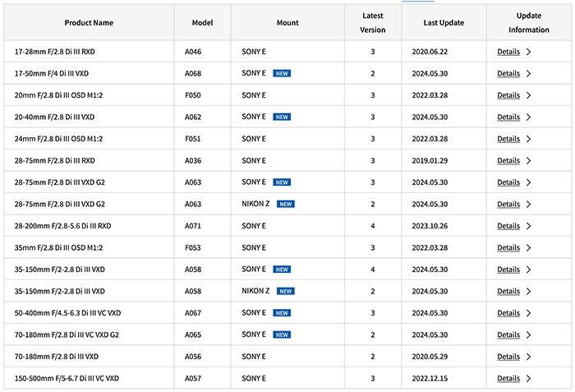Screen dimensions: 575x392
Task: Open Details link for 17-28mm A046
Action: [508, 52]
